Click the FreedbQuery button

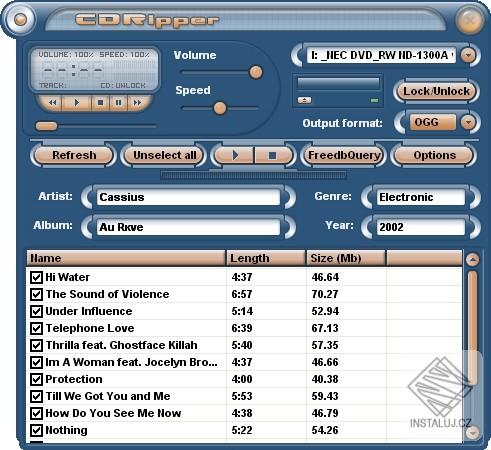point(344,155)
